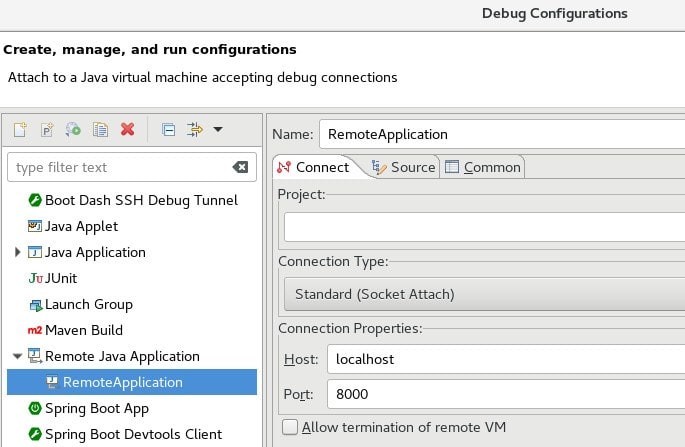This screenshot has height=447, width=685.
Task: Click the filter launch configurations icon
Action: tap(194, 129)
